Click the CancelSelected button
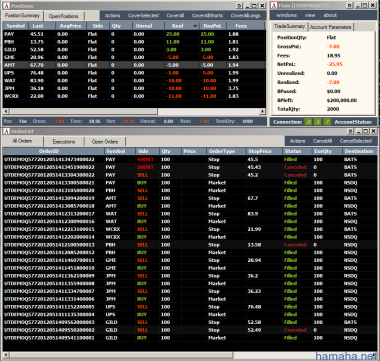380x361 pixels. [356, 141]
